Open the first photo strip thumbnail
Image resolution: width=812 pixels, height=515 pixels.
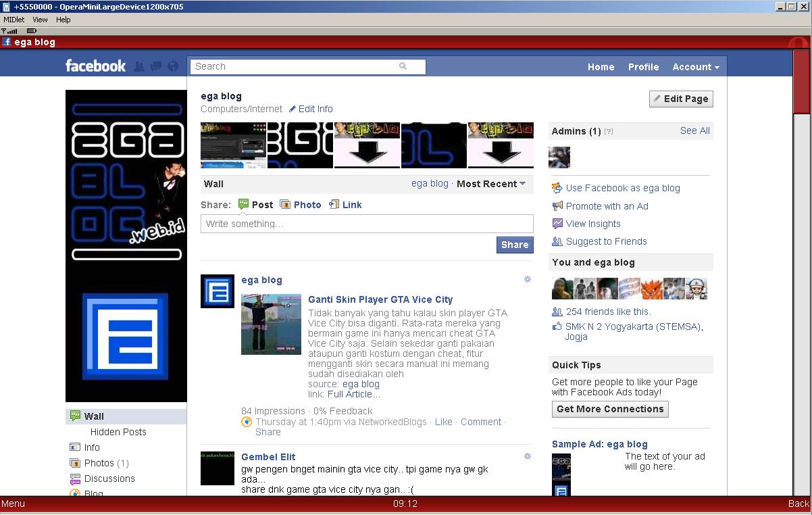click(x=234, y=145)
